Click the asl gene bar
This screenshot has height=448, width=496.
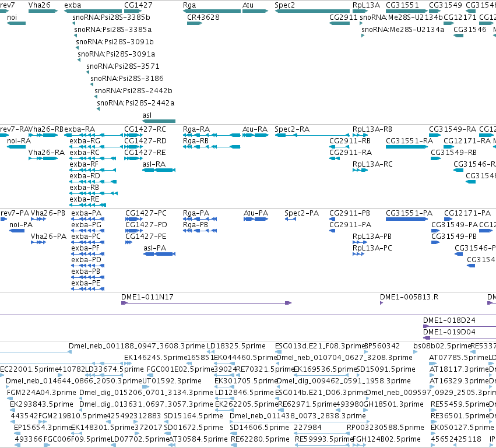159,121
